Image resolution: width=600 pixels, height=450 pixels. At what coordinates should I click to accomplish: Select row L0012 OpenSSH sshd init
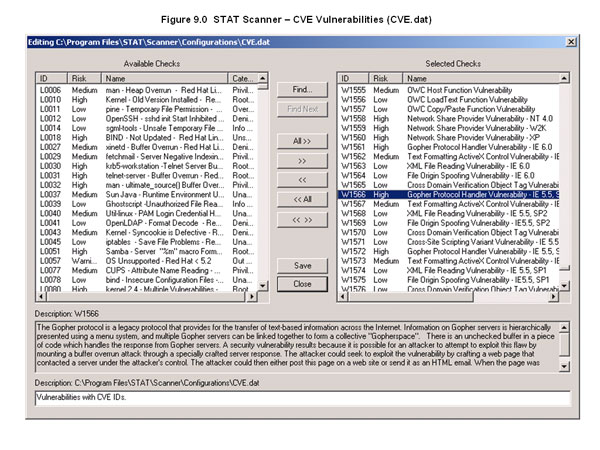tap(147, 119)
